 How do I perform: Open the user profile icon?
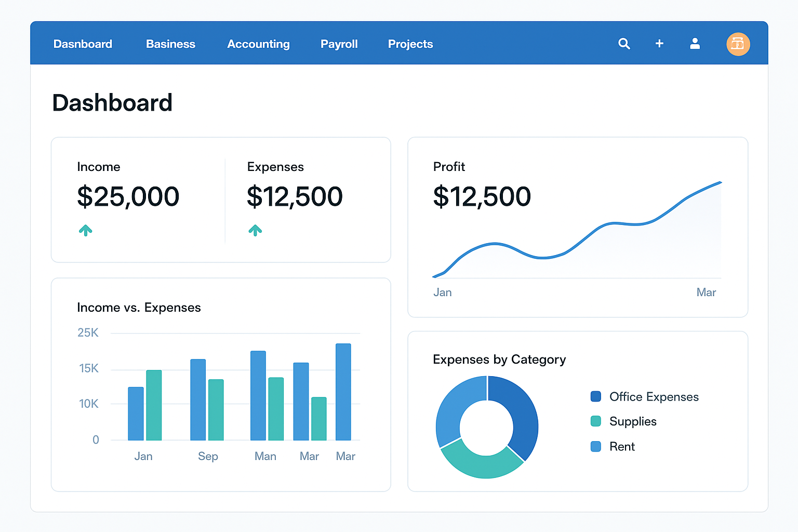(695, 44)
